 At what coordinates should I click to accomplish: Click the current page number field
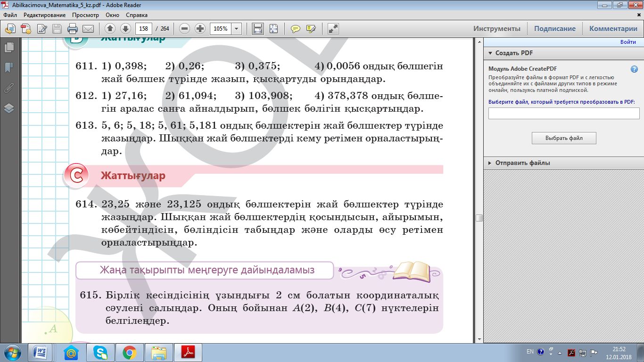144,29
